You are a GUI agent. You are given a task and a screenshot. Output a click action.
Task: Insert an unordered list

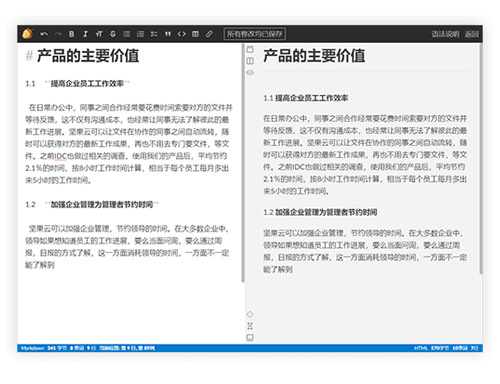(127, 34)
